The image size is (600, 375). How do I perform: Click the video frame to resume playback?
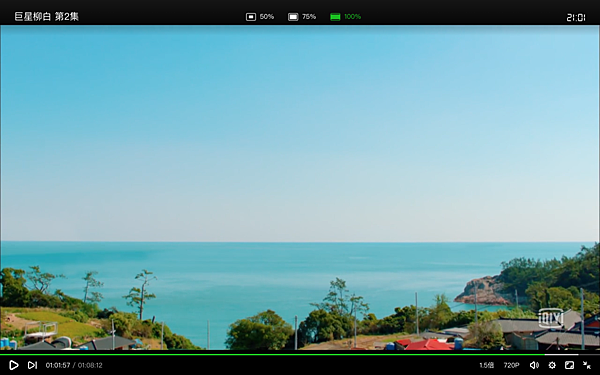tap(300, 188)
